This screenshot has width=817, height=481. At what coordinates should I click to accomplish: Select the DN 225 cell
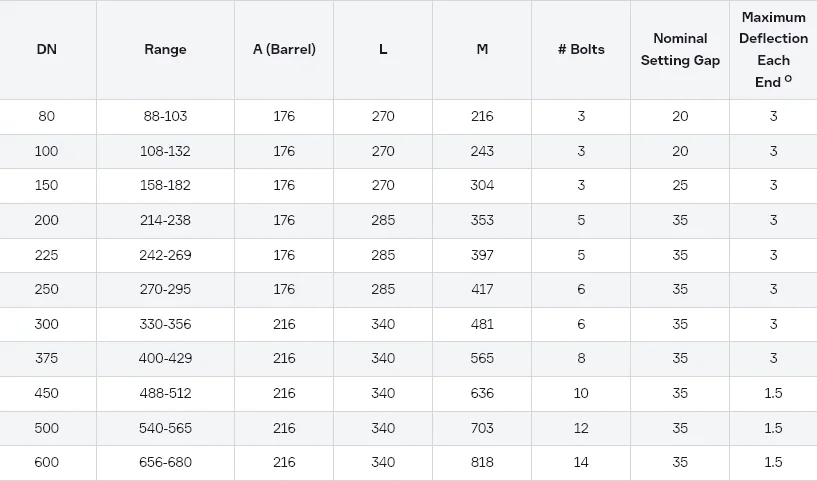[47, 255]
